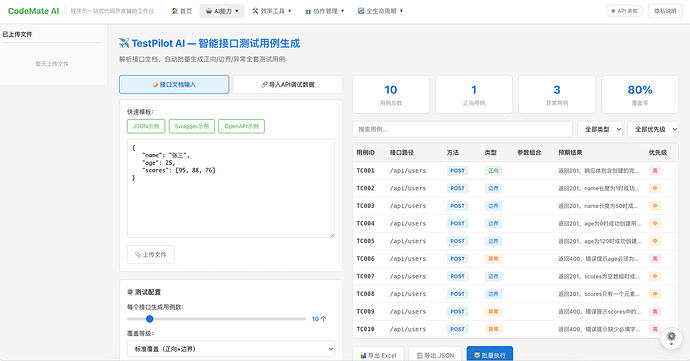Click the 中 priority tag in TC003

tap(655, 206)
